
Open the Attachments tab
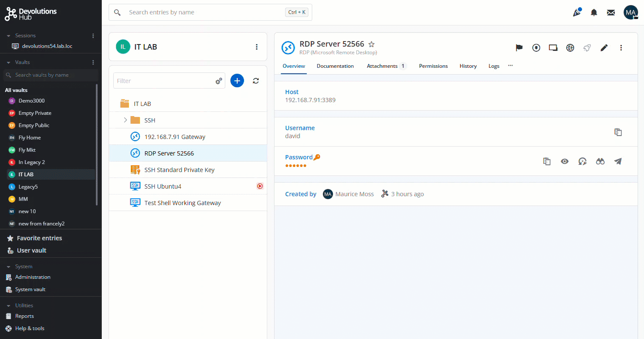(x=382, y=66)
